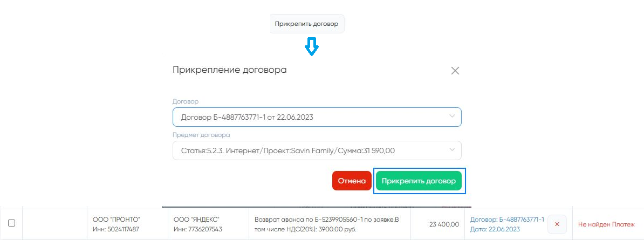Screen dimensions: 644x240
Task: Expand the Предмет договора dropdown chevron
Action: (451, 150)
